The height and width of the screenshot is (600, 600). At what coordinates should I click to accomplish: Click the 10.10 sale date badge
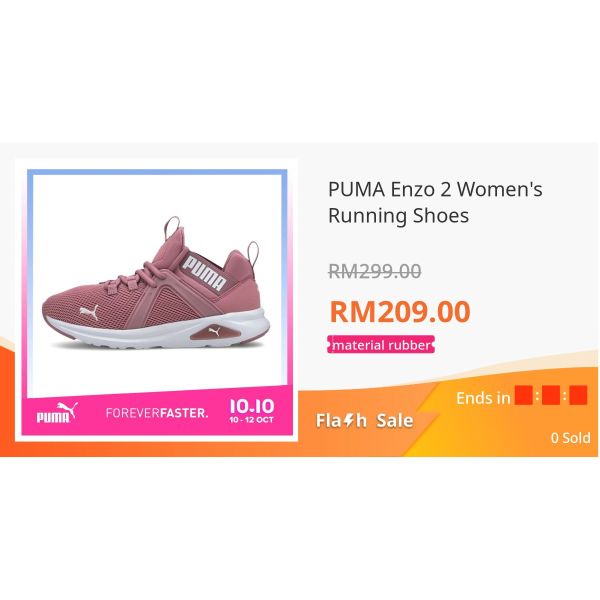tap(251, 411)
